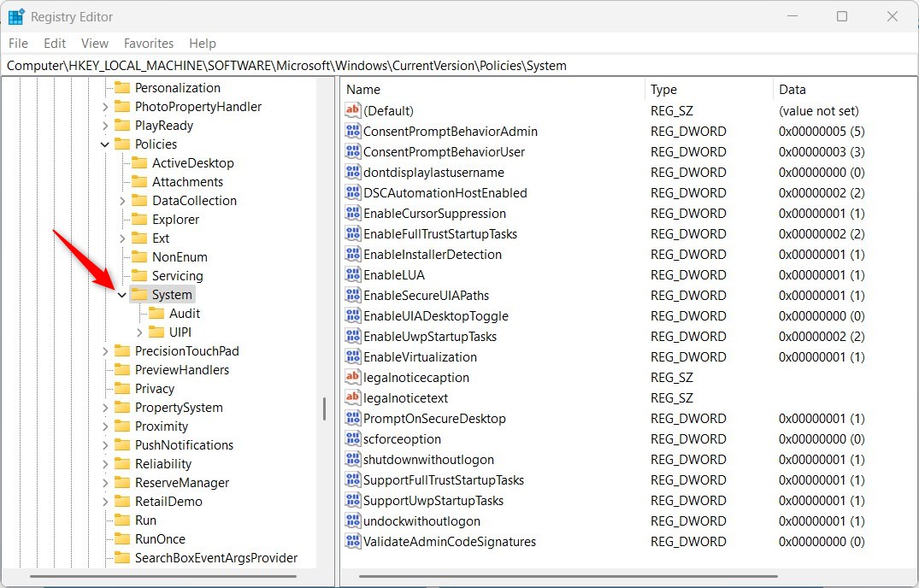Click the string icon beside legalnoticecaption
This screenshot has width=919, height=588.
click(352, 377)
